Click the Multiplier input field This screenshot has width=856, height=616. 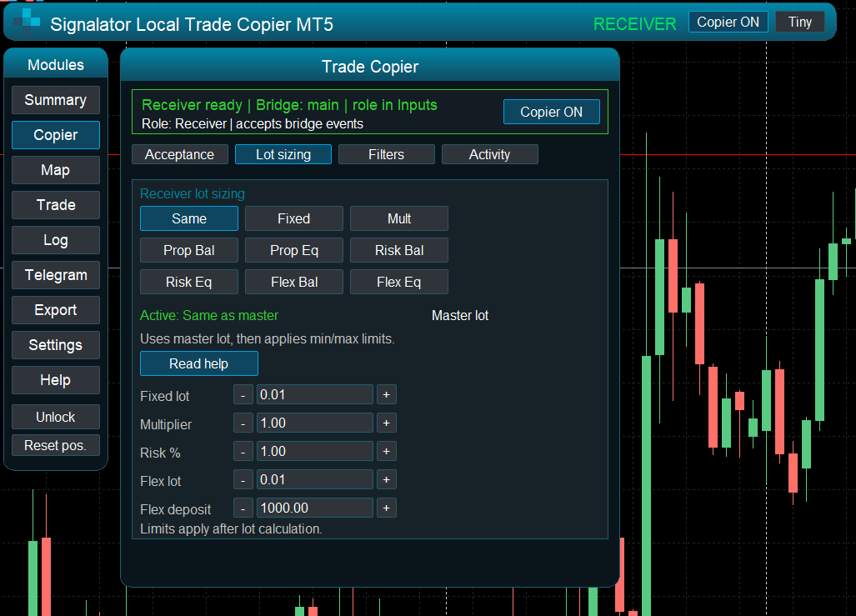coord(315,423)
